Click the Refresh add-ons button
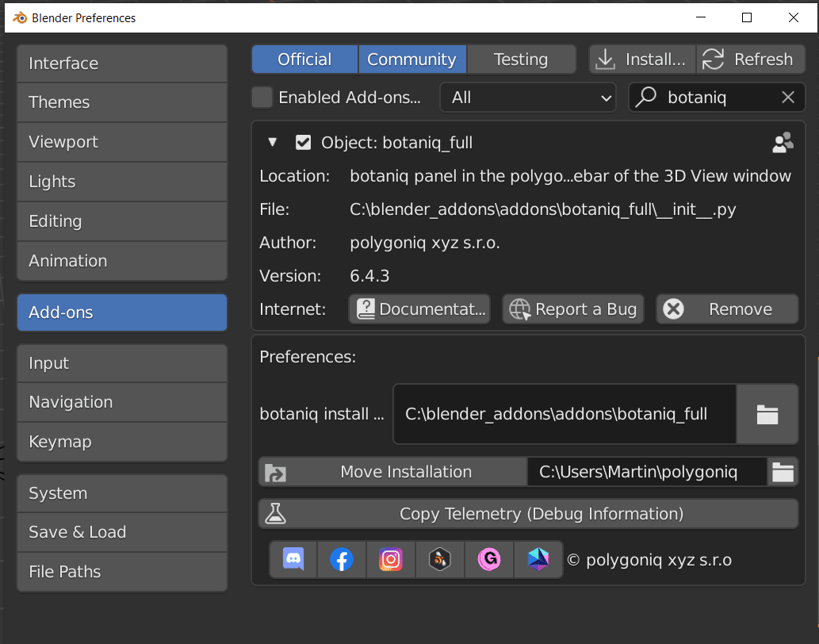Viewport: 819px width, 644px height. [x=751, y=59]
